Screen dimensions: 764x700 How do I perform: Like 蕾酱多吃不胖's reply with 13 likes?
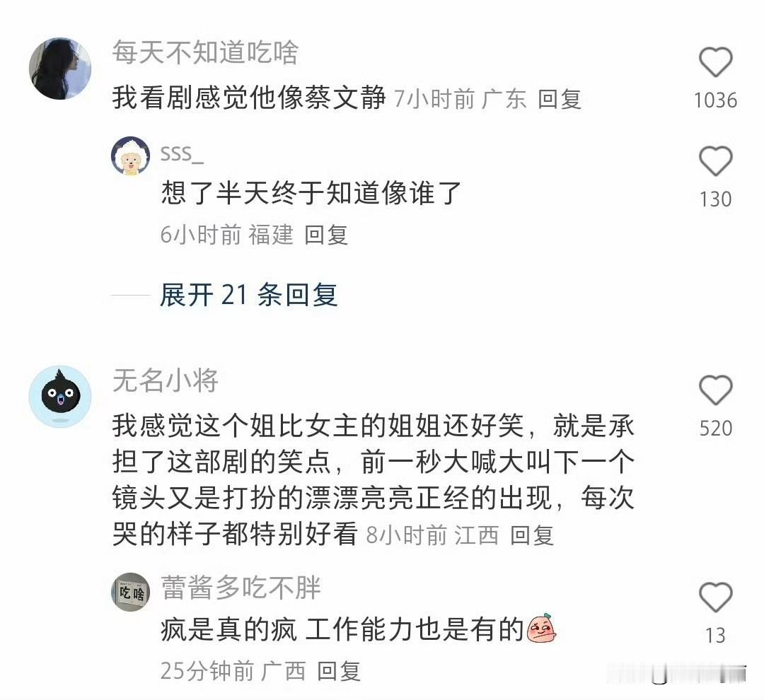(715, 597)
